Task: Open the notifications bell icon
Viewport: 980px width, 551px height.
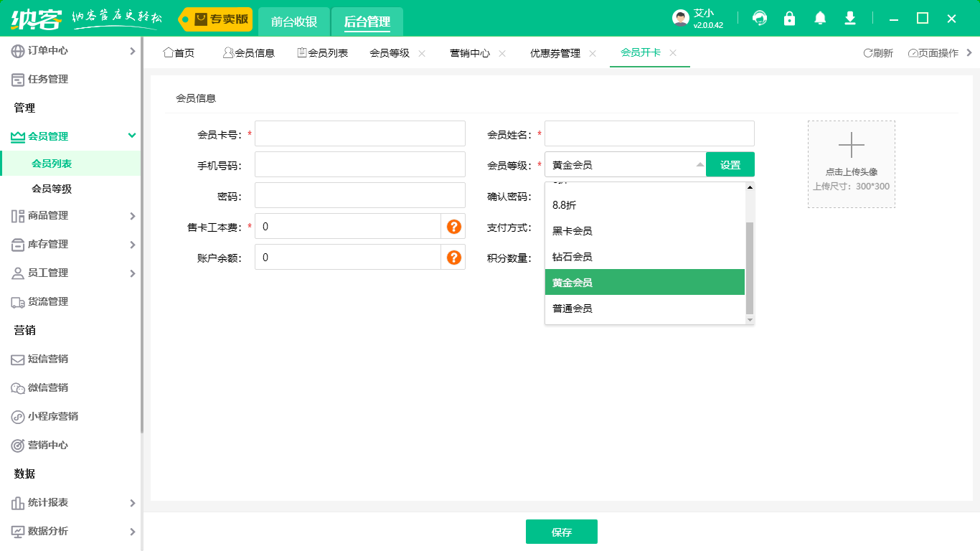Action: coord(820,19)
